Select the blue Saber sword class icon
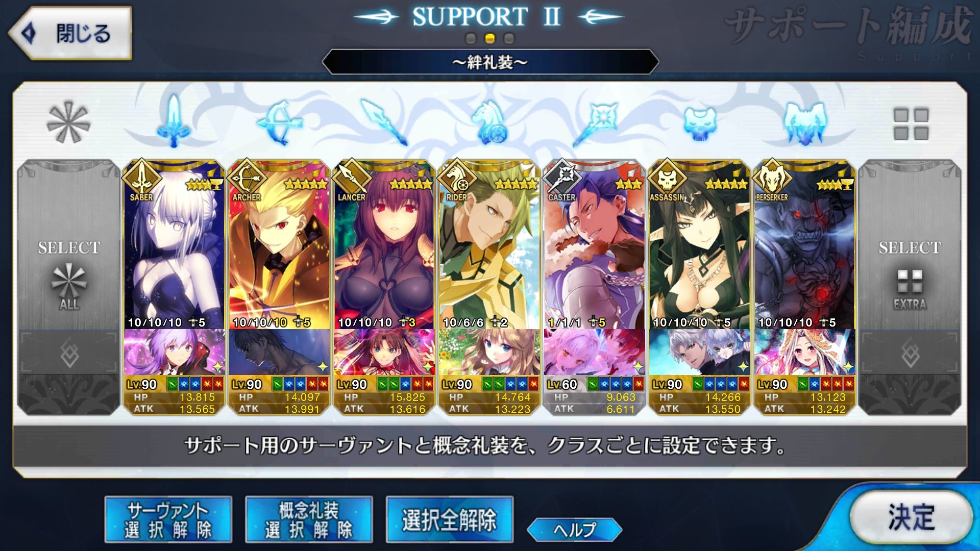980x551 pixels. (x=174, y=121)
